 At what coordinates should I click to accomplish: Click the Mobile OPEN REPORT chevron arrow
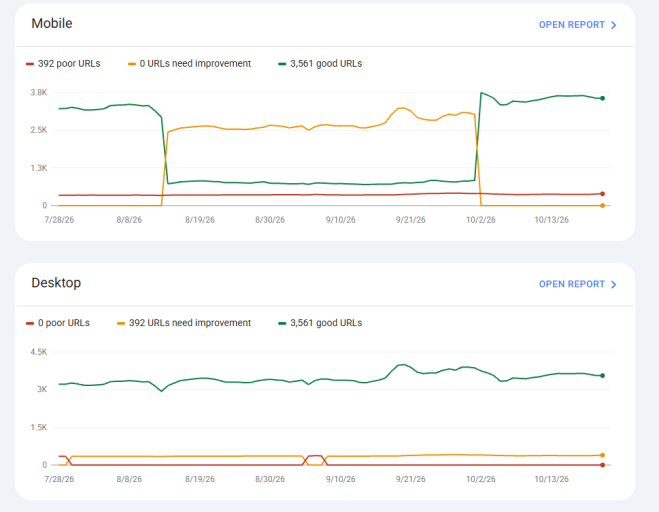click(x=613, y=25)
